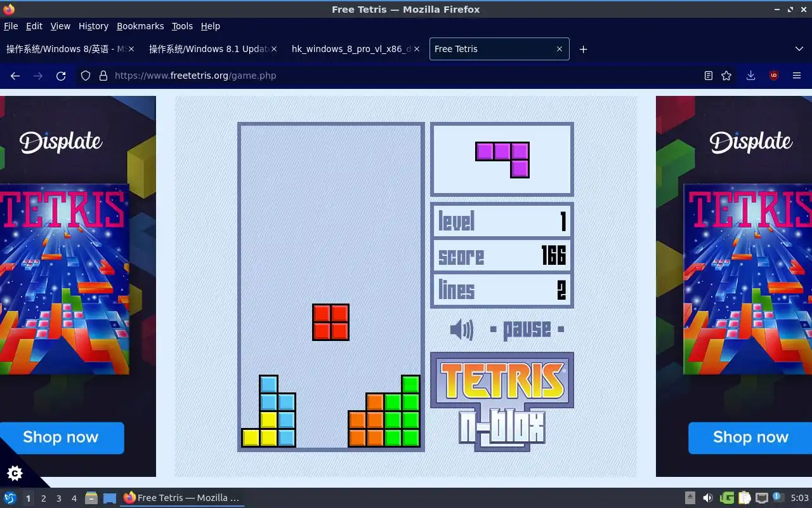Open the View menu
The width and height of the screenshot is (812, 508).
(60, 26)
